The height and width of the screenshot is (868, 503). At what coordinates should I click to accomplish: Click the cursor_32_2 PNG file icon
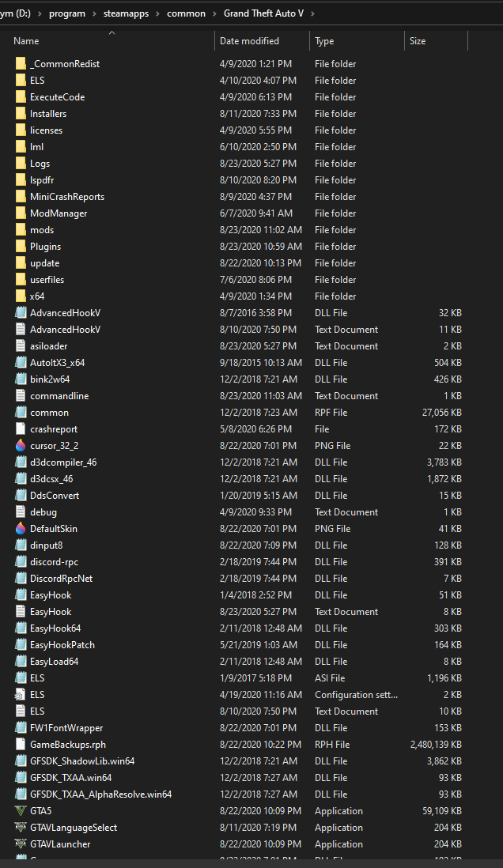click(21, 446)
